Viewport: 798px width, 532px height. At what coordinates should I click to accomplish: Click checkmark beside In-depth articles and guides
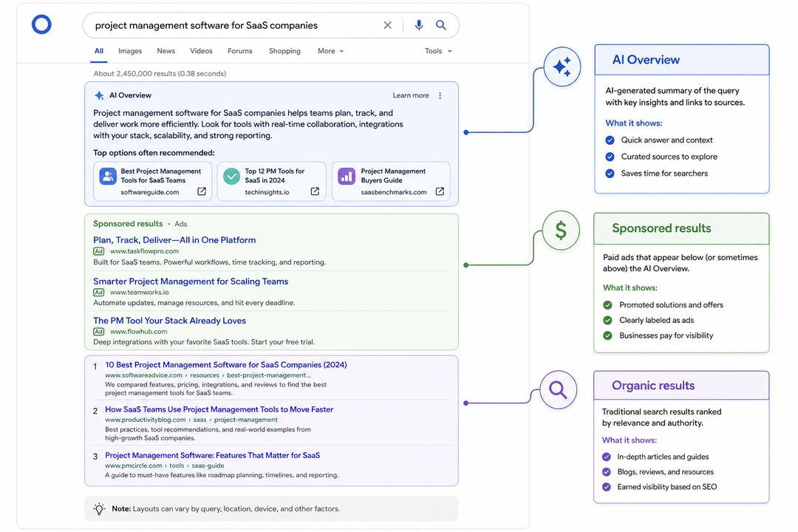606,457
